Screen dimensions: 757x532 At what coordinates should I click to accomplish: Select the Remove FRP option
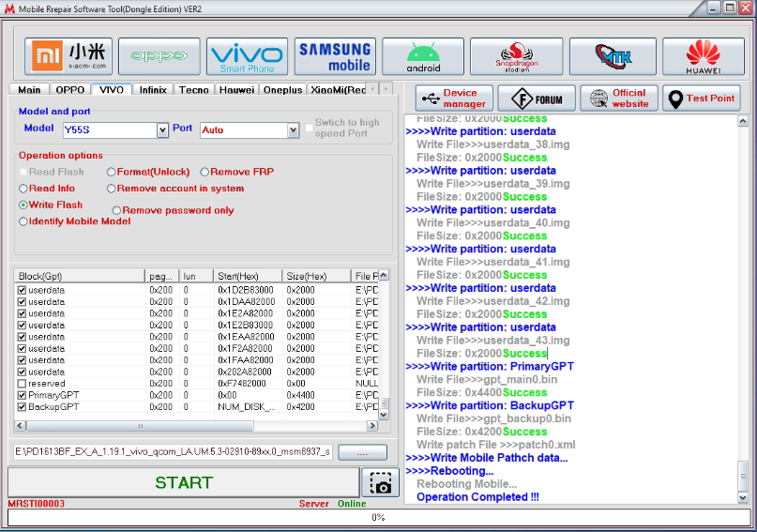[x=237, y=172]
